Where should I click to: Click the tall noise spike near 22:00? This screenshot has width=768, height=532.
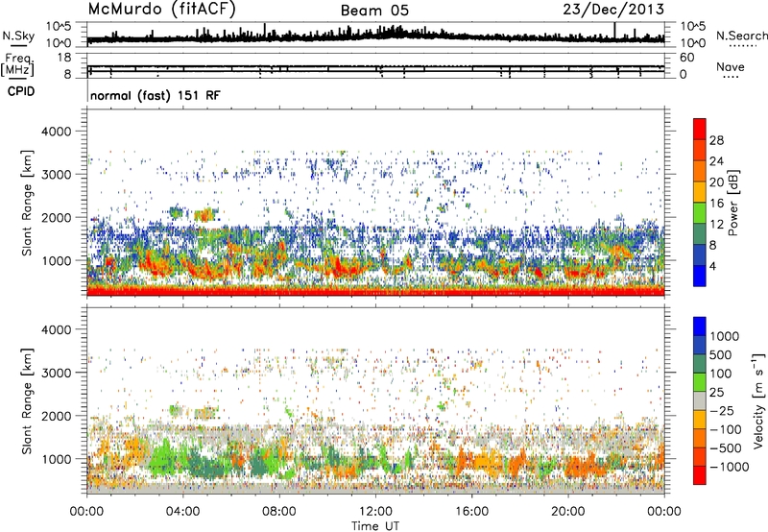tap(614, 31)
